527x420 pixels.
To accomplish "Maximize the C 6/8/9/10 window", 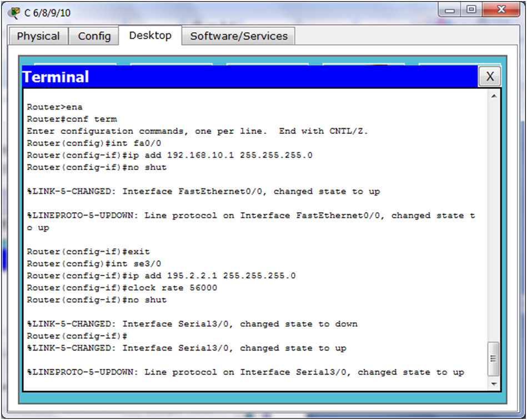I will [471, 10].
